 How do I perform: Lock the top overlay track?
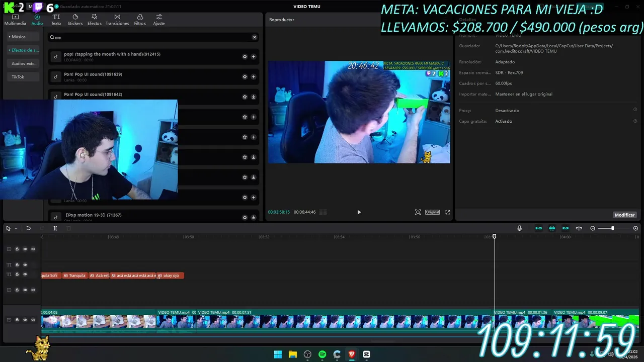[x=17, y=249]
